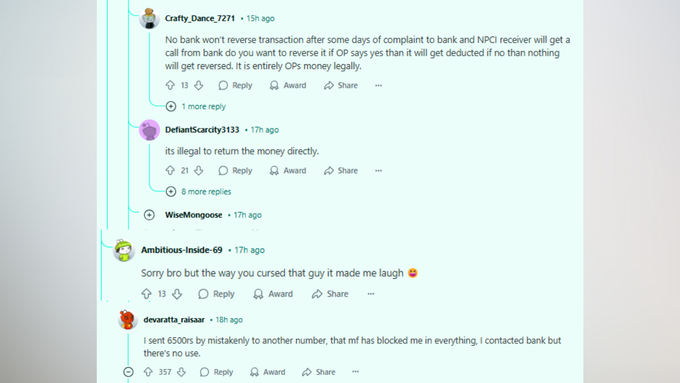Reply to DefiantScarcity3133's comment
The width and height of the screenshot is (680, 383).
pos(235,170)
